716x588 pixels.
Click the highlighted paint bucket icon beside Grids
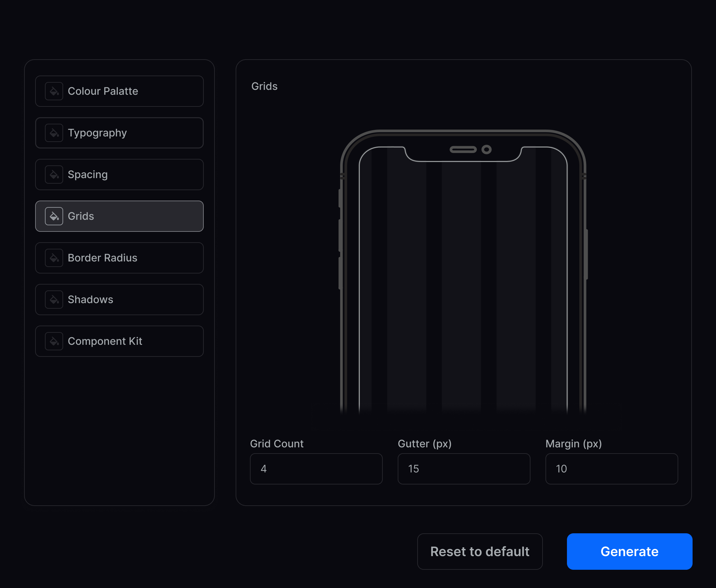54,216
